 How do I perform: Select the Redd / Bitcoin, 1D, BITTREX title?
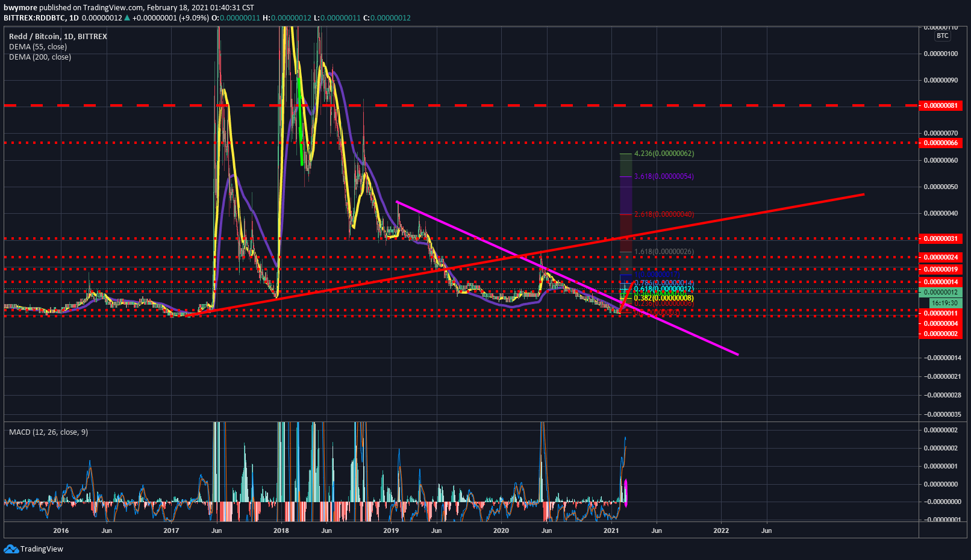(58, 36)
